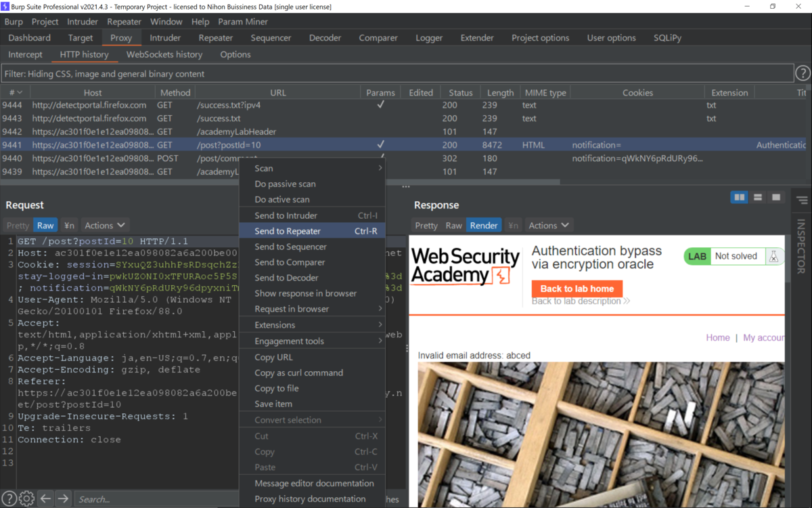Select Show response in browser
The width and height of the screenshot is (812, 508).
tap(312, 293)
